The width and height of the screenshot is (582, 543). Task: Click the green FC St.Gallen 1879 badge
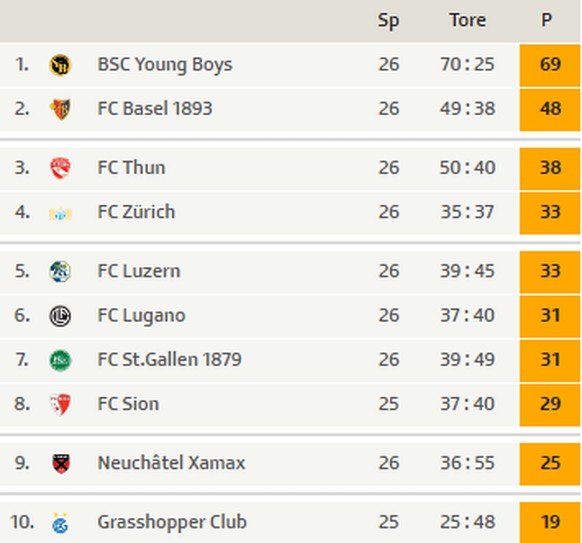[60, 360]
